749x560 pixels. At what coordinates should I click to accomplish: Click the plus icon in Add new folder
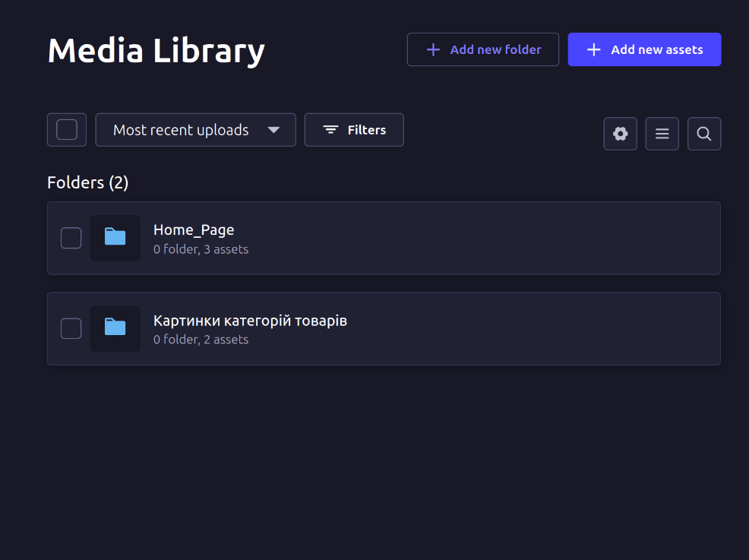coord(433,49)
